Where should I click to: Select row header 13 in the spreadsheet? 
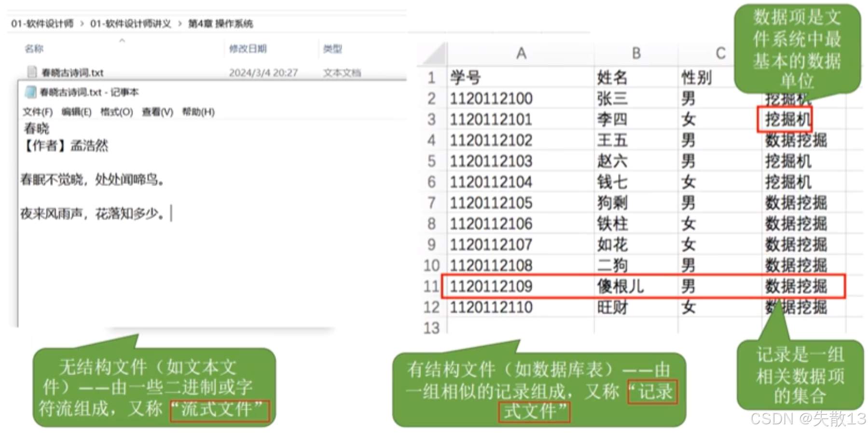[x=431, y=328]
